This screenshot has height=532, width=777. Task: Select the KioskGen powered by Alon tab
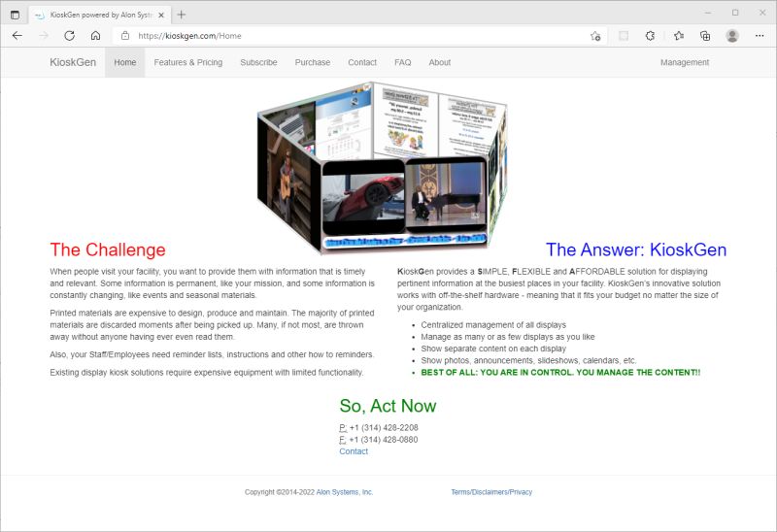[x=100, y=15]
